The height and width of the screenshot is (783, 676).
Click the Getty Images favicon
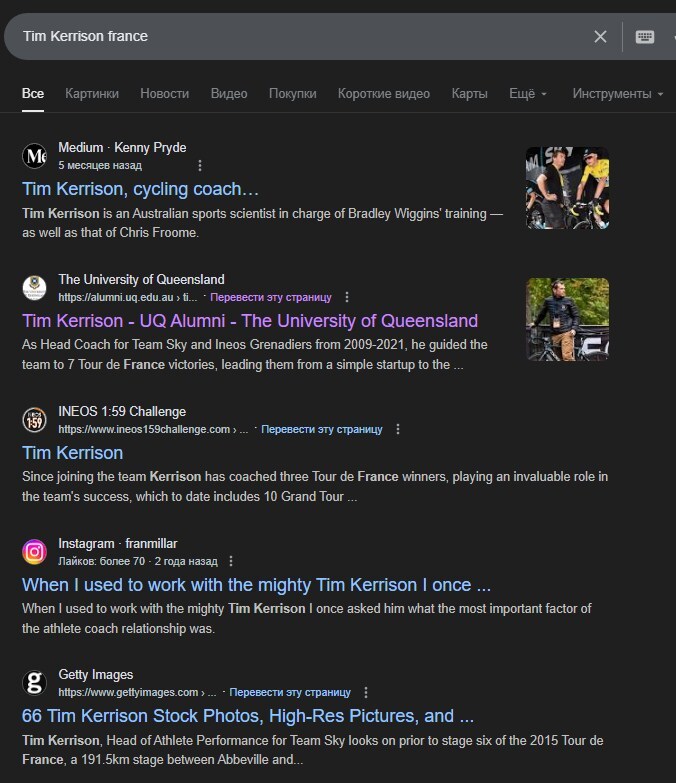pos(35,683)
